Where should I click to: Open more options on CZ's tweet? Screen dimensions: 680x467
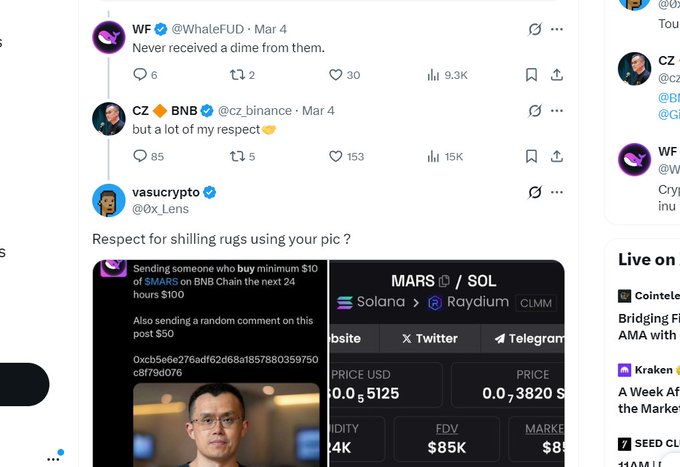click(557, 110)
